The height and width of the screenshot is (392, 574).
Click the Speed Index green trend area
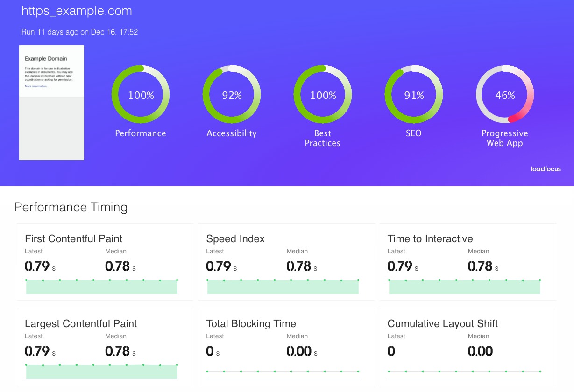pyautogui.click(x=283, y=287)
